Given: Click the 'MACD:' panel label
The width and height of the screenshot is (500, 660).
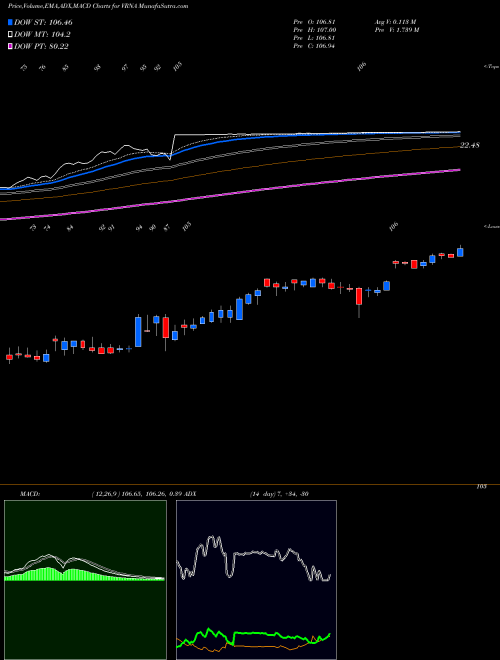Looking at the screenshot, I should click(x=29, y=494).
